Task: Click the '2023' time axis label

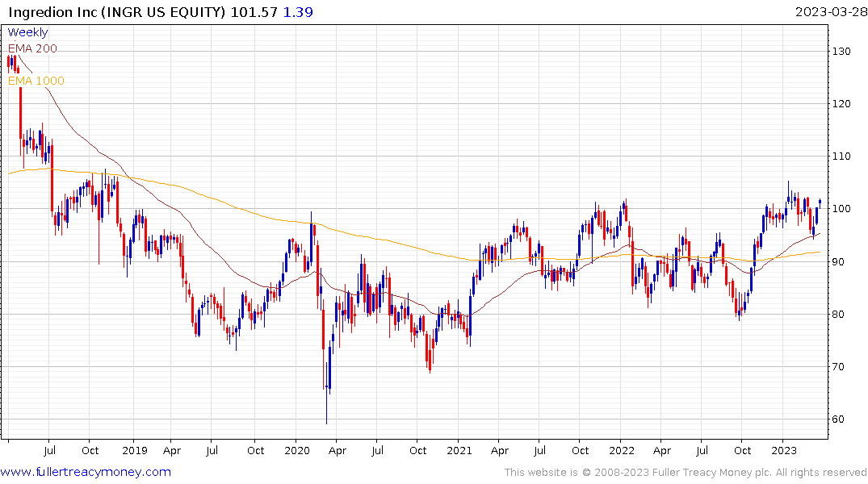Action: tap(783, 450)
